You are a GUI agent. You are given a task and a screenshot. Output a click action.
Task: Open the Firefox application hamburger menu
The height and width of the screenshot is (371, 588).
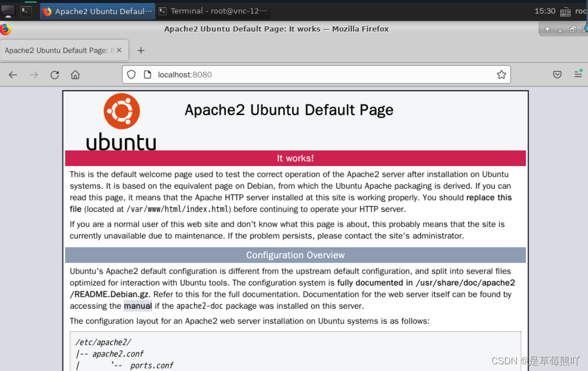click(579, 75)
